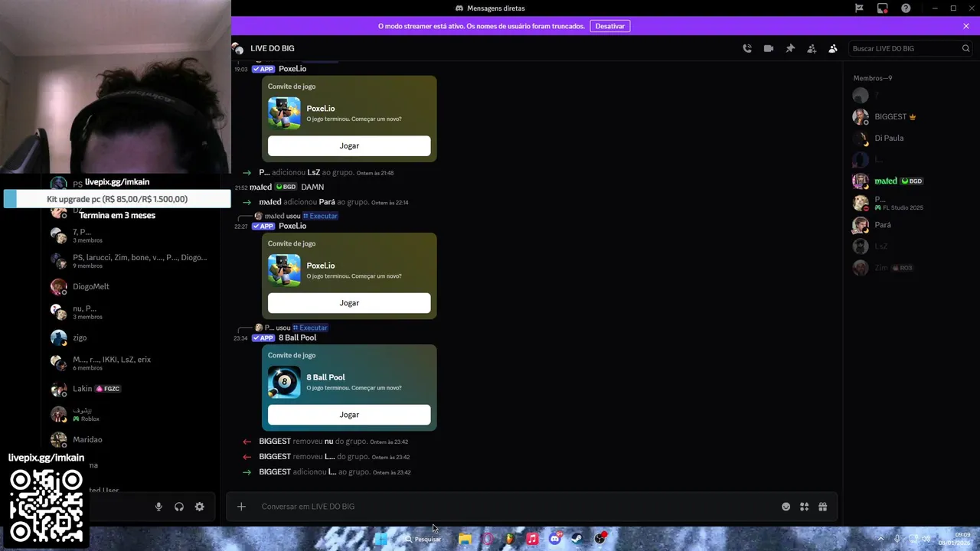Image resolution: width=980 pixels, height=551 pixels.
Task: Click mated username on the DAMN message
Action: coord(260,187)
